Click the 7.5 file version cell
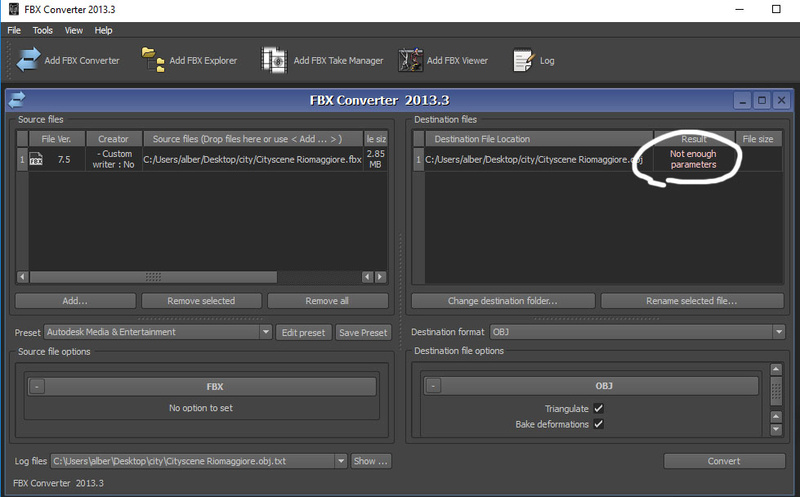The width and height of the screenshot is (800, 497). 64,159
